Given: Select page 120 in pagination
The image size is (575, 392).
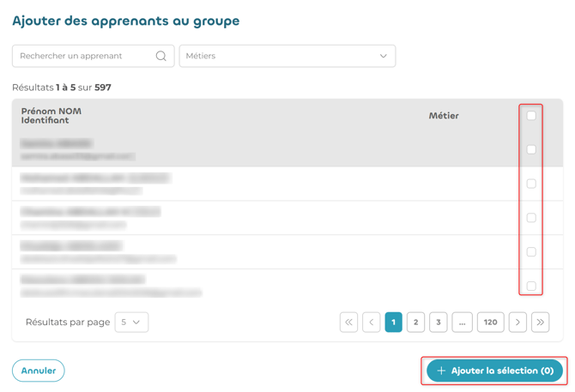Looking at the screenshot, I should point(490,322).
